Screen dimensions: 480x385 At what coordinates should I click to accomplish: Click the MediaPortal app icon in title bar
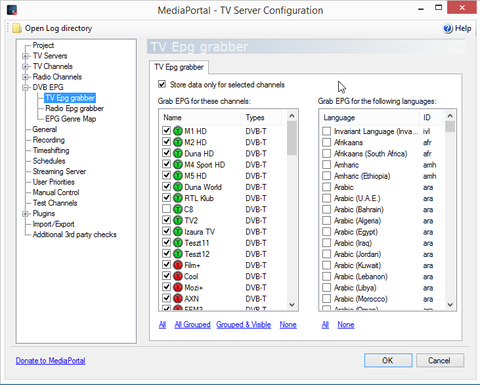point(12,10)
